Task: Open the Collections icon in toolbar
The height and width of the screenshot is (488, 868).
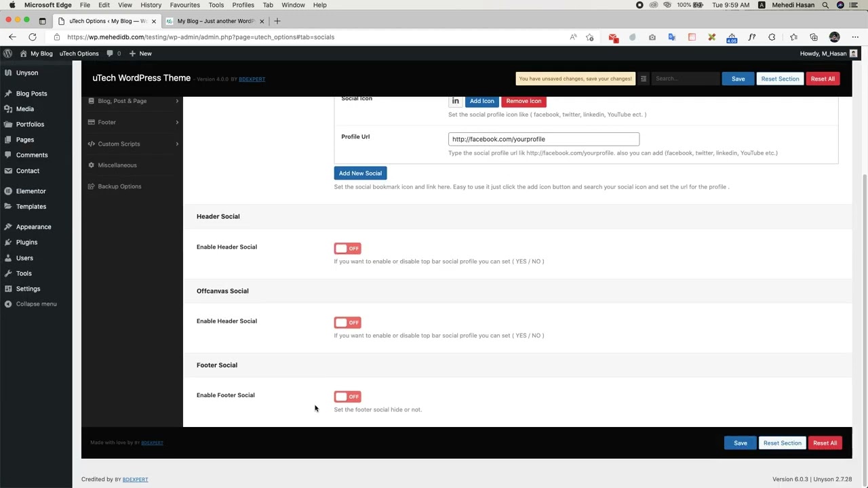Action: [814, 37]
